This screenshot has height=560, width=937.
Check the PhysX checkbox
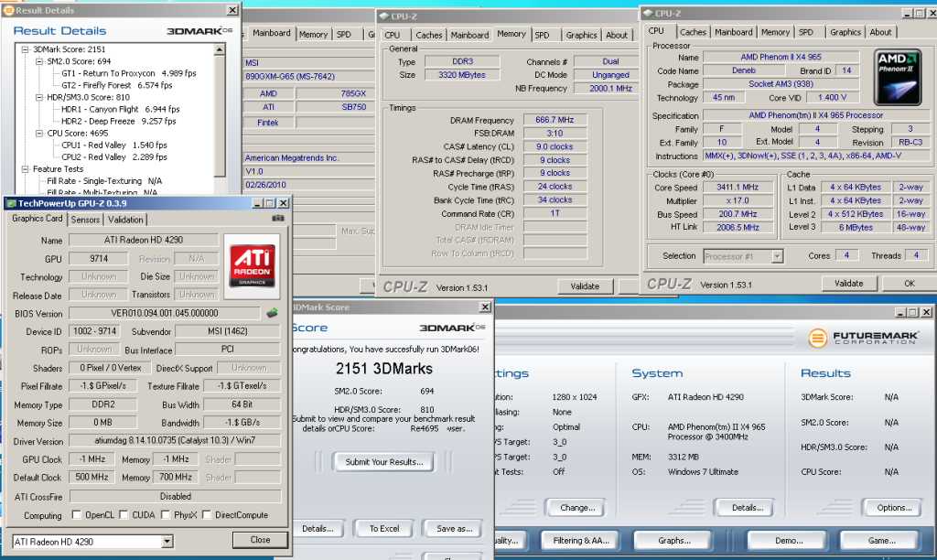point(167,515)
